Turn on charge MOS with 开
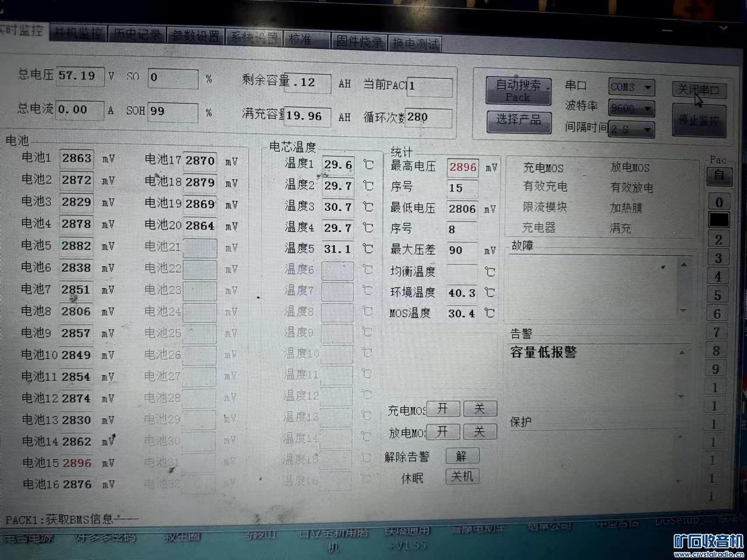Image resolution: width=747 pixels, height=560 pixels. pos(443,408)
